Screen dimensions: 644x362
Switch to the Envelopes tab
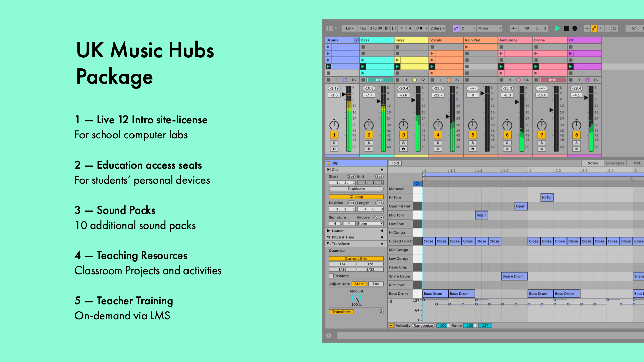point(615,163)
